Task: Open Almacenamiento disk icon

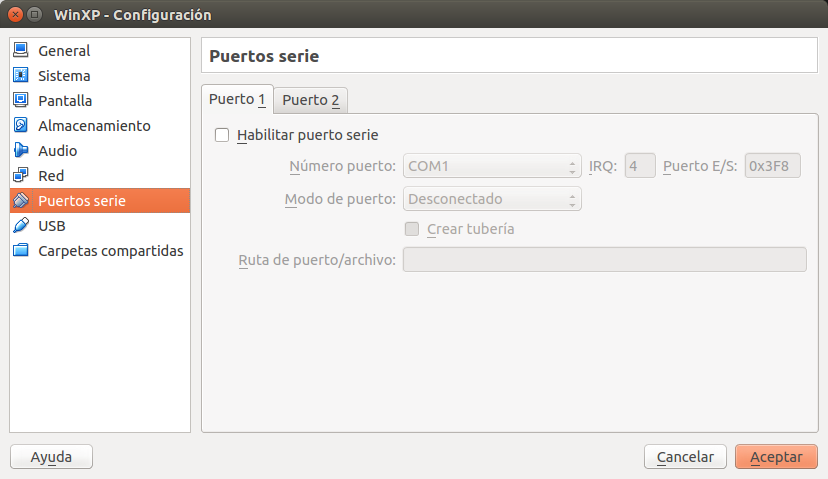Action: tap(20, 125)
